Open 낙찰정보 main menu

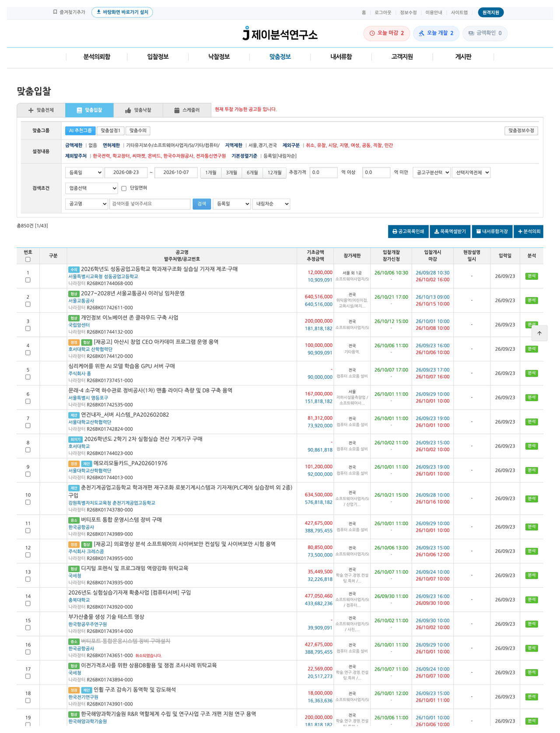click(x=219, y=57)
